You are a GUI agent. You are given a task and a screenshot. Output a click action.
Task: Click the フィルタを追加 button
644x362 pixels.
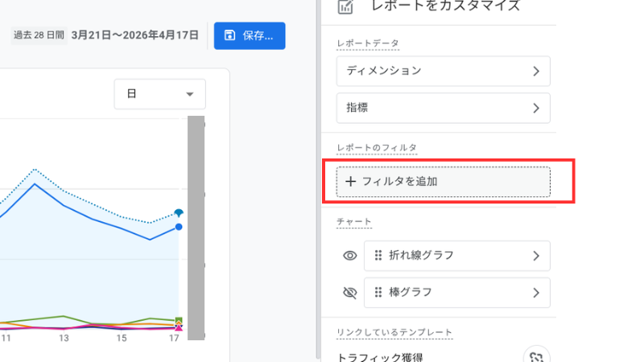coord(443,182)
